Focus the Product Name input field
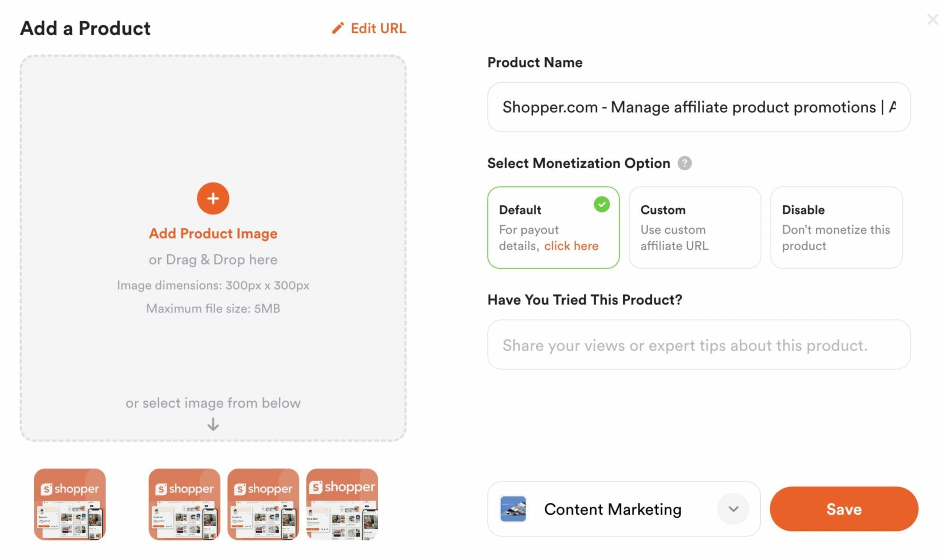The width and height of the screenshot is (945, 560). (699, 107)
